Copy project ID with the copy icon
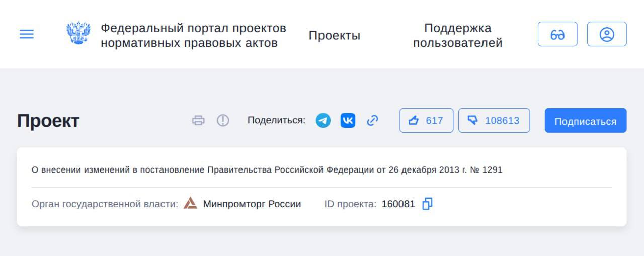 [x=427, y=204]
